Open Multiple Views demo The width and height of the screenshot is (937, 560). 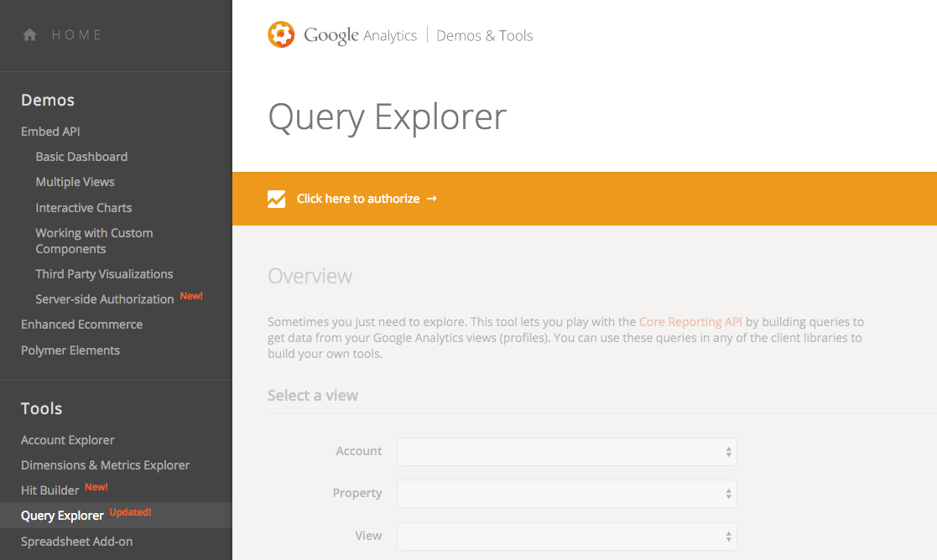[75, 181]
